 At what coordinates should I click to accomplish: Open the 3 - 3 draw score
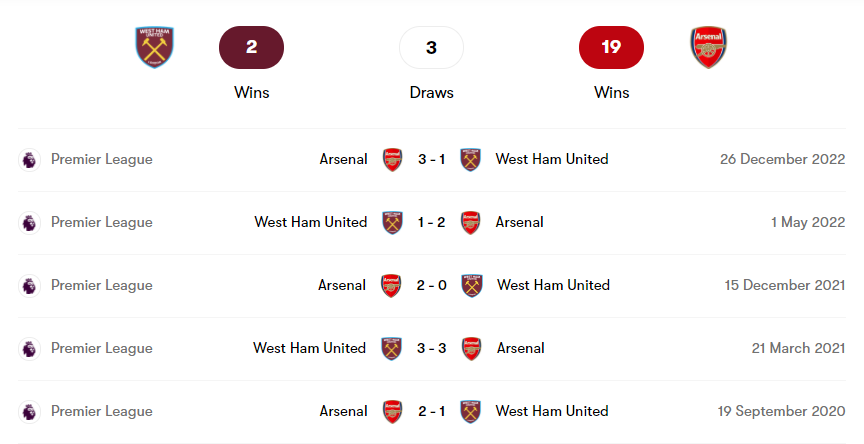431,348
